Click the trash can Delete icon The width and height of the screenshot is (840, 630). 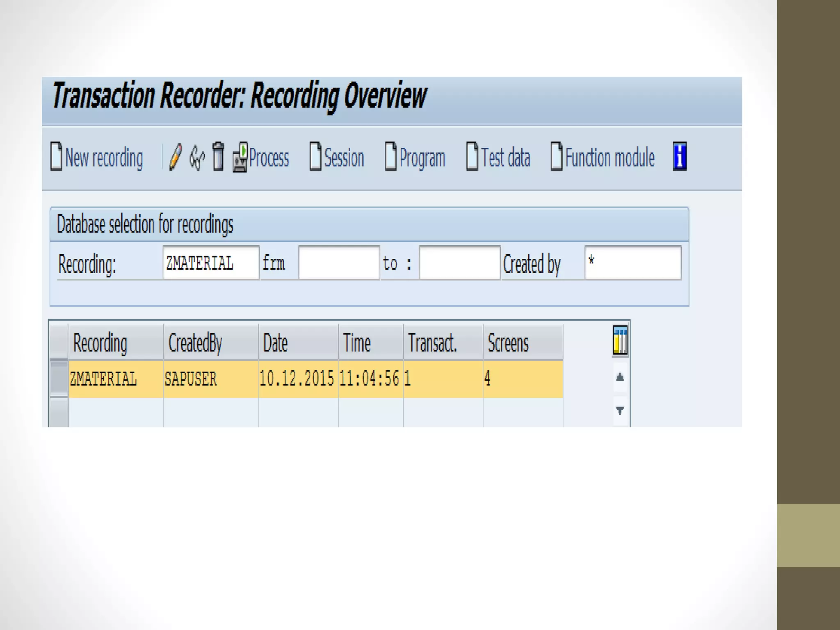coord(218,157)
